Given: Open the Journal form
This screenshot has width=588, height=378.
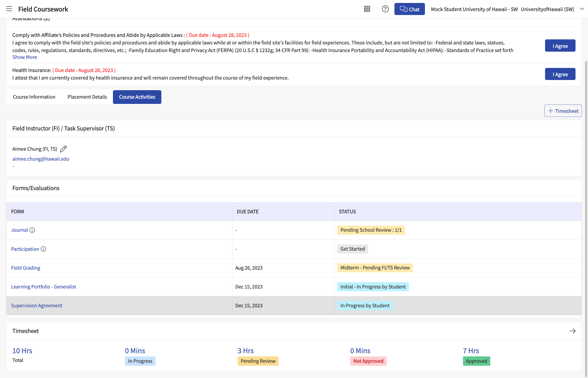Looking at the screenshot, I should [19, 230].
